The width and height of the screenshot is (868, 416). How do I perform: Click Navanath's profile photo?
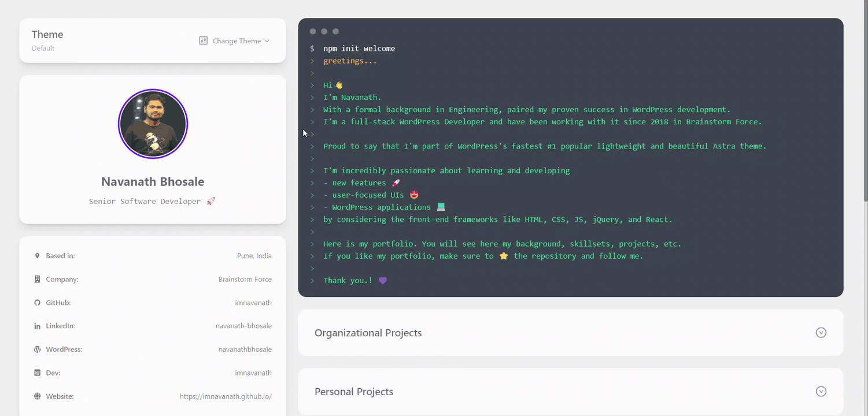pos(153,124)
